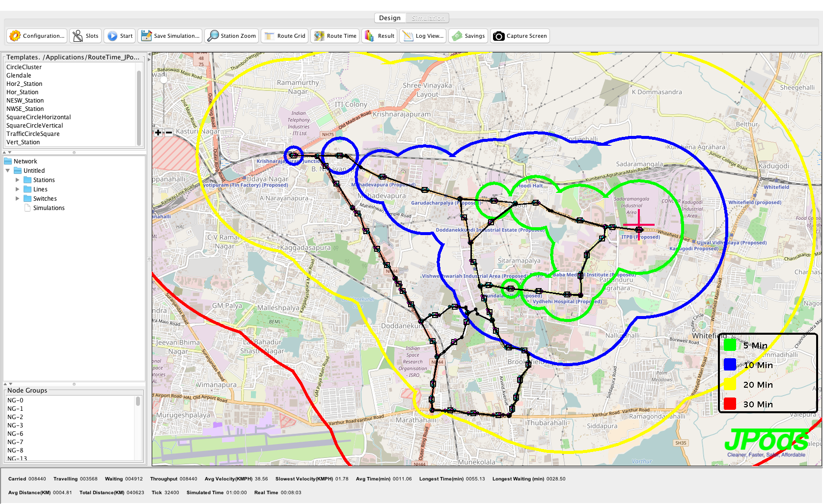Open the Configuration gear tool
Image resolution: width=823 pixels, height=504 pixels.
click(x=37, y=36)
